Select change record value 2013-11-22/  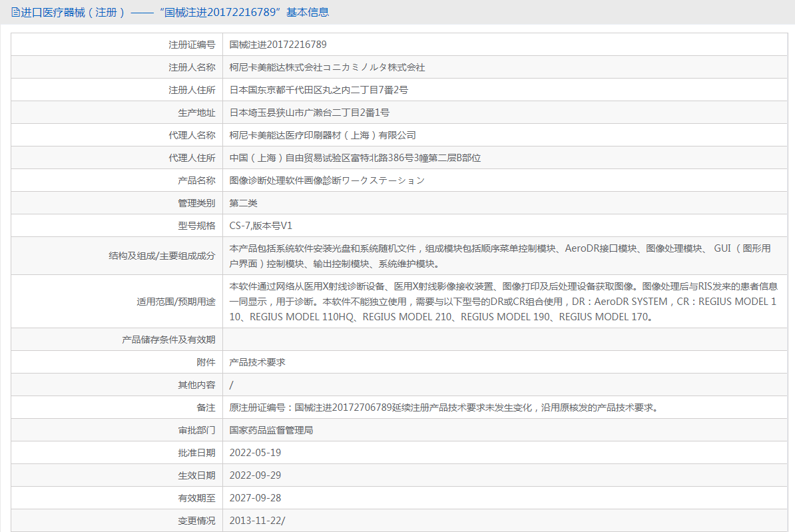point(257,521)
